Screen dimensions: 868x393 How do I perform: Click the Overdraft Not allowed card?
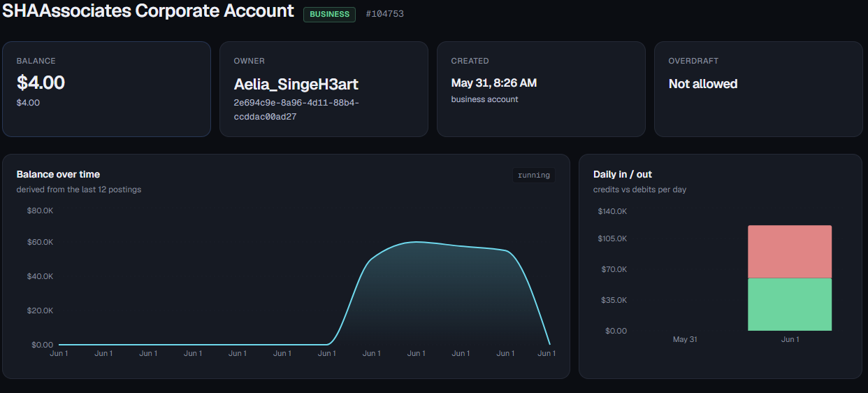758,90
